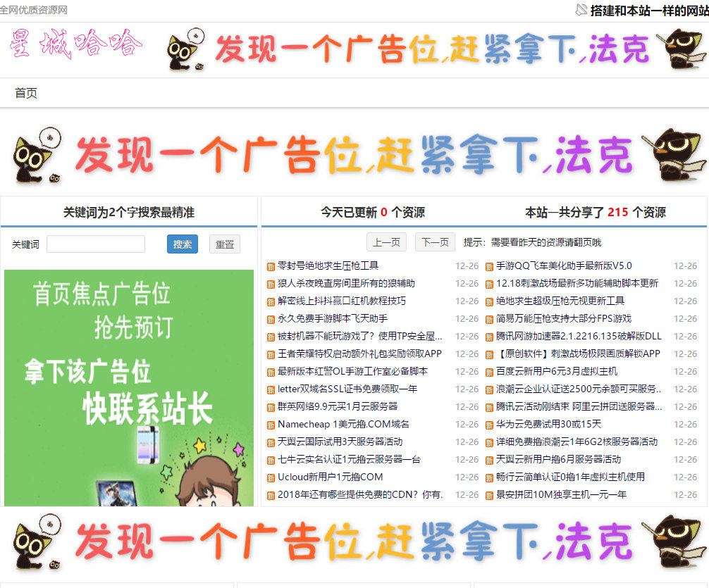Screen dimensions: 709x588
Task: Click the 新 icon beside 零封号绝地求生压枪工具
Action: point(271,266)
